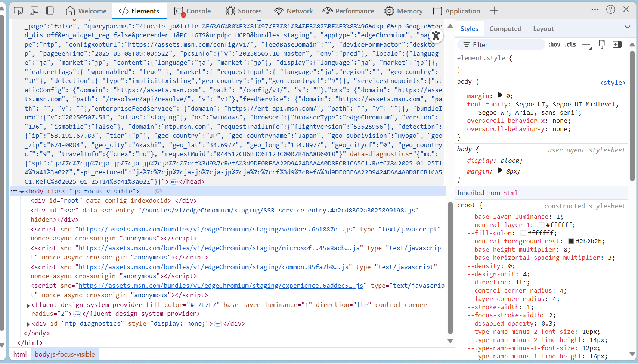Expand struck-through margin in user agent rule
Image resolution: width=638 pixels, height=364 pixels.
500,171
